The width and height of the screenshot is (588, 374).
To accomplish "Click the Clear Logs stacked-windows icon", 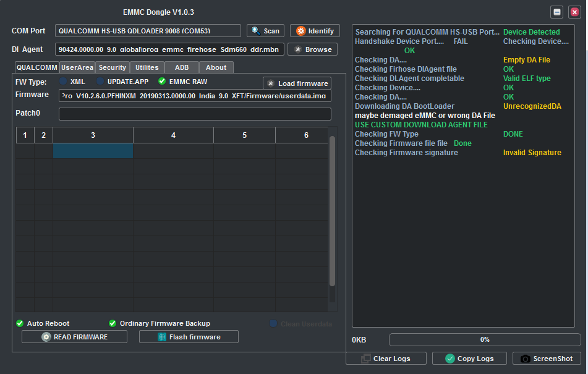I will click(365, 359).
